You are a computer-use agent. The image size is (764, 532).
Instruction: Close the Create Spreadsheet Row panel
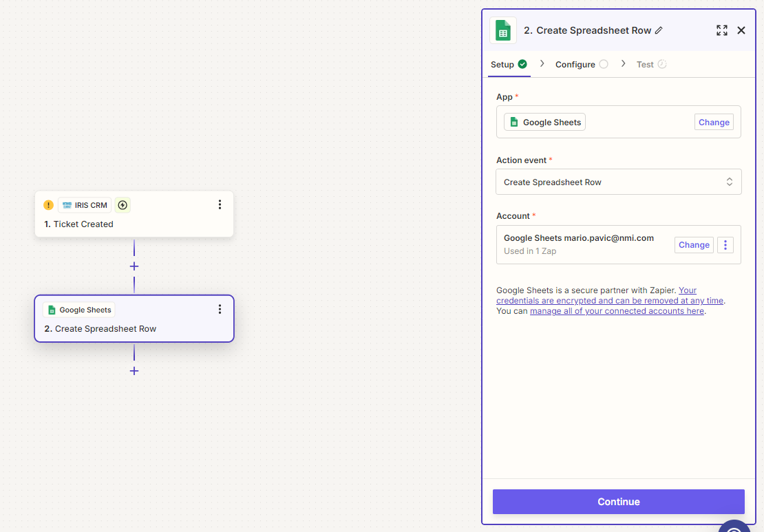click(x=741, y=30)
